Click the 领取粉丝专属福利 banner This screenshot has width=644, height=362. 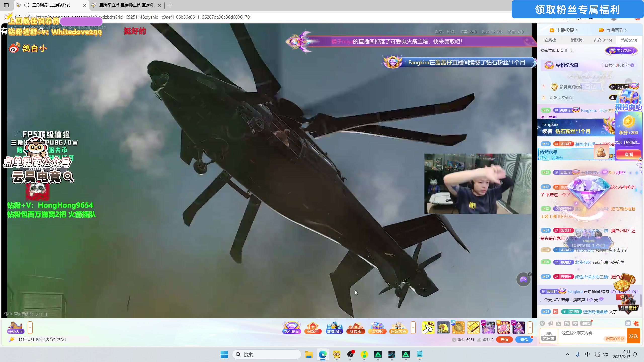click(x=577, y=10)
